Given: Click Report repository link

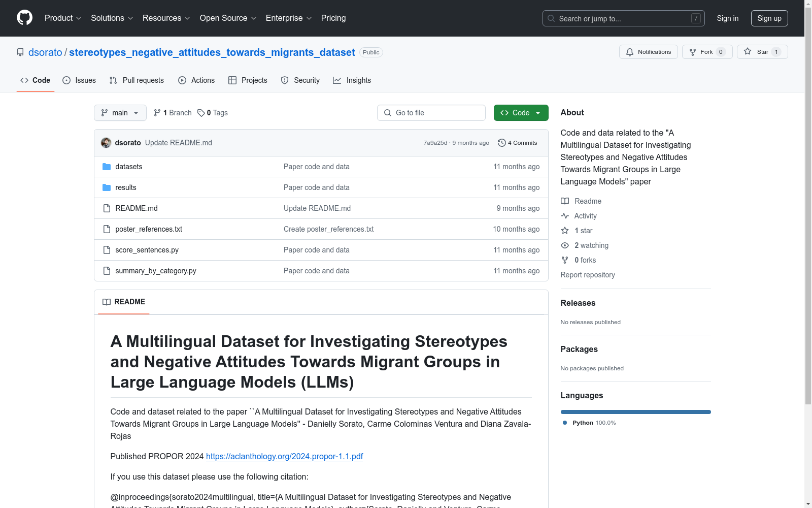Looking at the screenshot, I should point(588,275).
